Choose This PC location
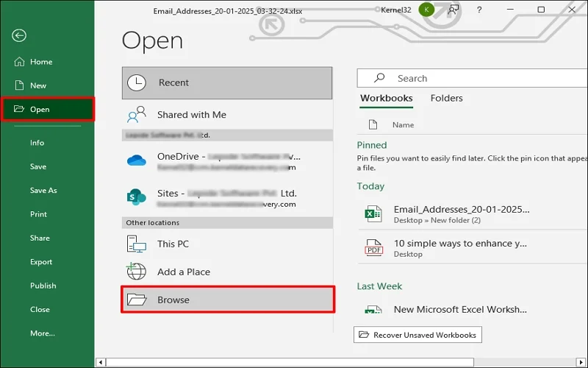 tap(227, 244)
